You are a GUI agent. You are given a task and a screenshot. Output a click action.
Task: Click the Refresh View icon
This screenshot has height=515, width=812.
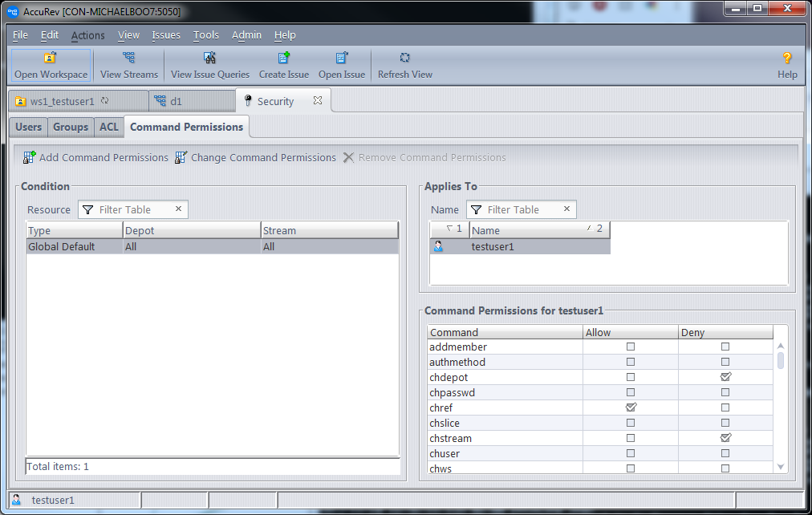click(x=404, y=59)
